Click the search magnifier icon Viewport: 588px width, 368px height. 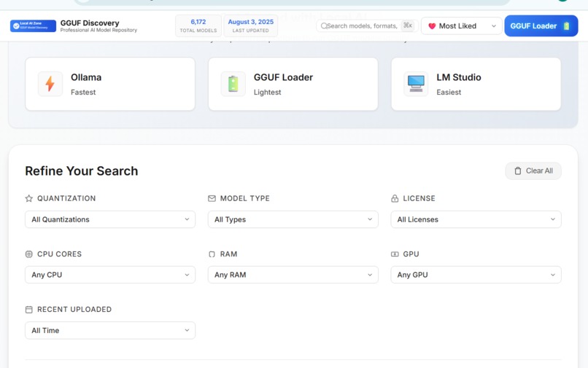pos(324,26)
